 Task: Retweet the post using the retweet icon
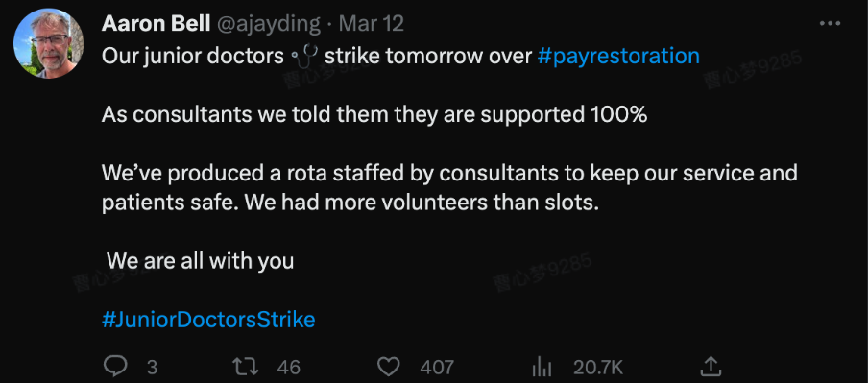[x=245, y=367]
